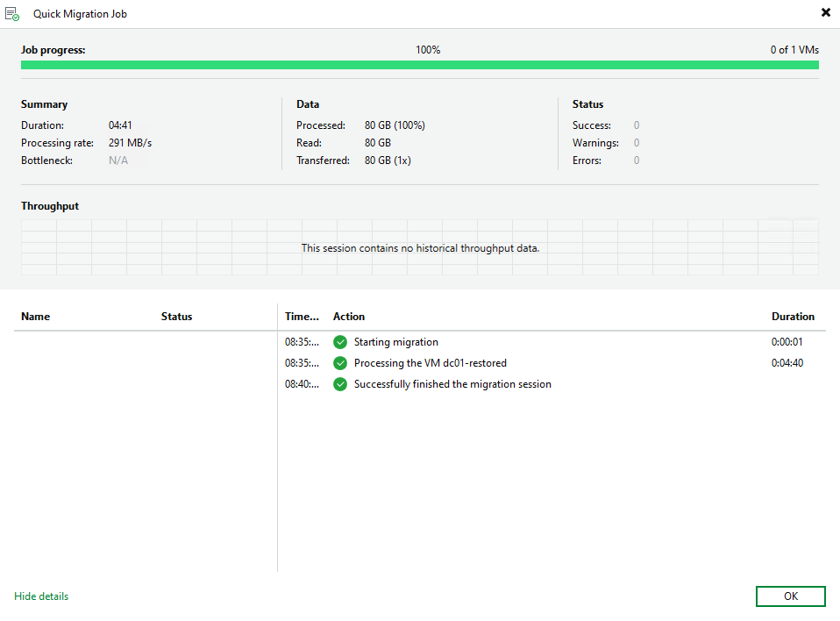Click the 291 MB/s processing rate value
The width and height of the screenshot is (840, 621).
[130, 143]
